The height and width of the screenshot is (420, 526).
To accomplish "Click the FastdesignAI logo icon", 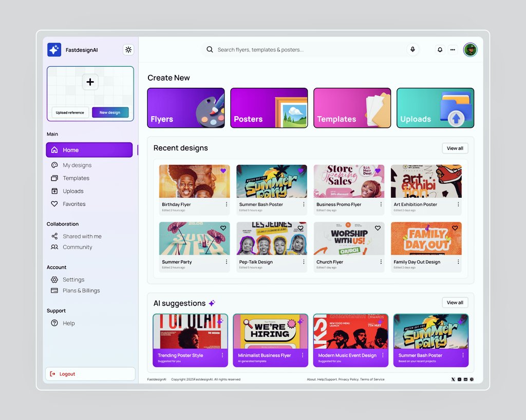I will pos(54,50).
